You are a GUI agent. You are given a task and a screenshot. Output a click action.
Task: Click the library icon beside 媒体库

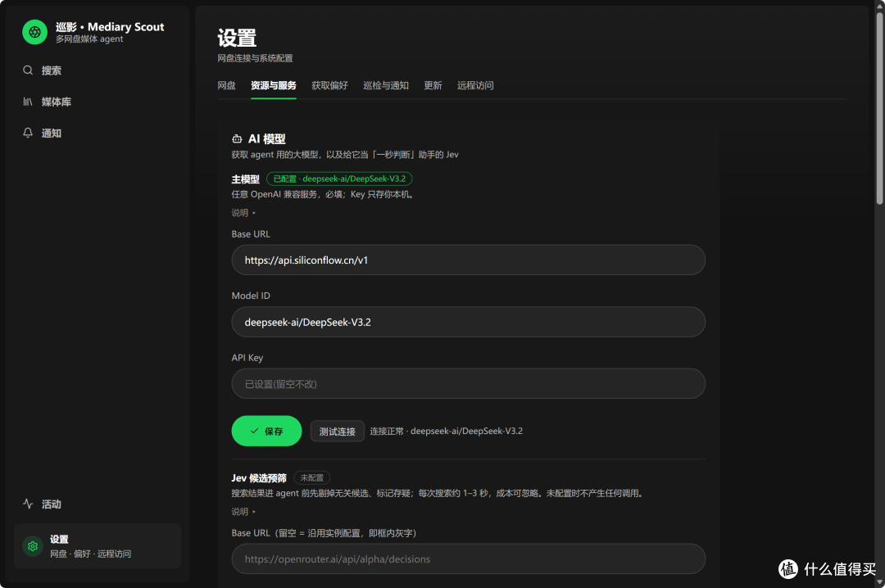(x=28, y=102)
